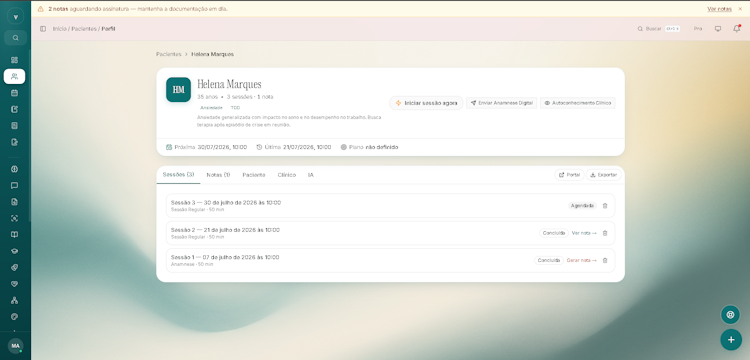Click Iniciar sessão agora button
The image size is (750, 360).
pos(426,103)
